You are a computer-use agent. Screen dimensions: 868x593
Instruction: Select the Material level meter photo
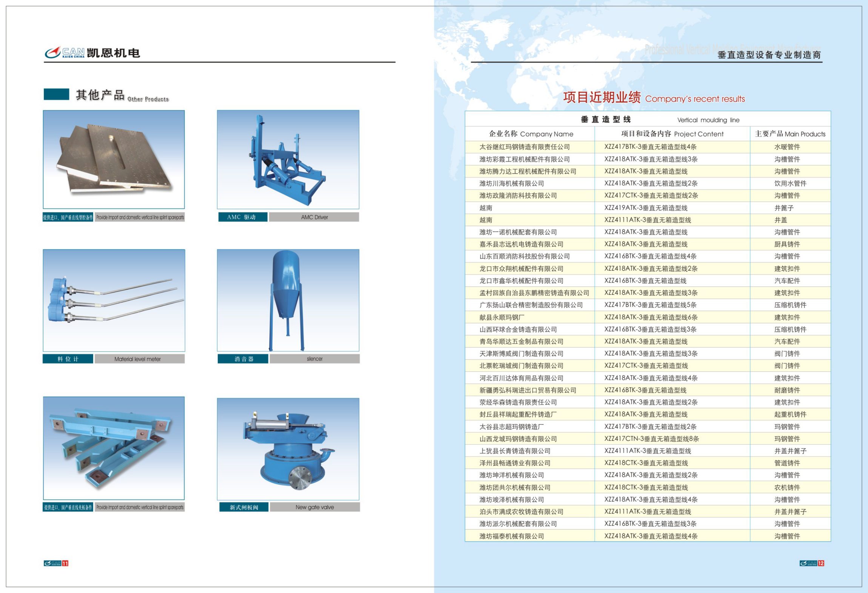[114, 300]
